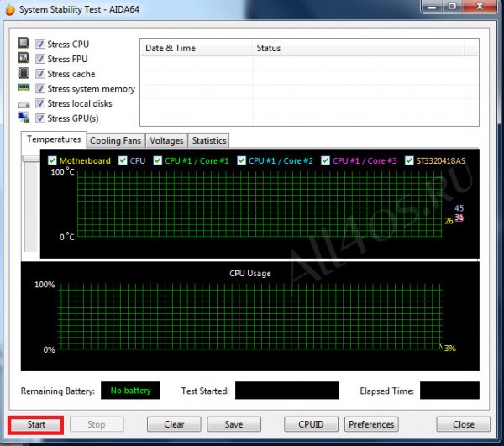Image resolution: width=504 pixels, height=446 pixels.
Task: Open the CPUID panel
Action: pyautogui.click(x=311, y=424)
